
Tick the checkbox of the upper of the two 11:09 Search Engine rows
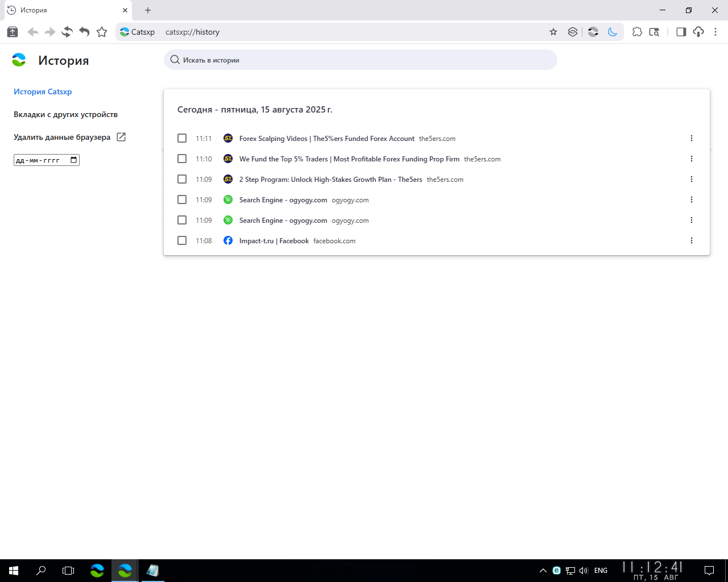pyautogui.click(x=182, y=199)
